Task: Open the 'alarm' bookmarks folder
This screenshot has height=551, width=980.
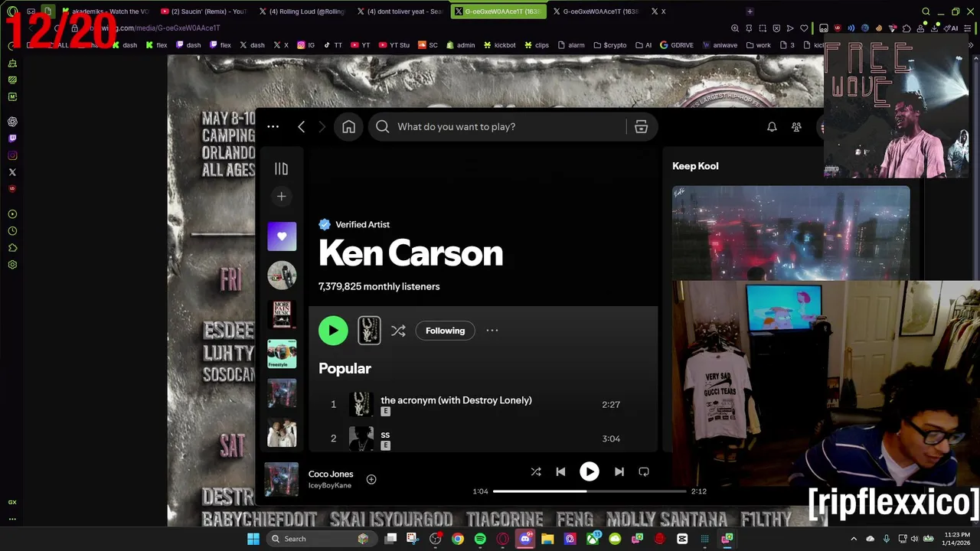Action: point(570,45)
